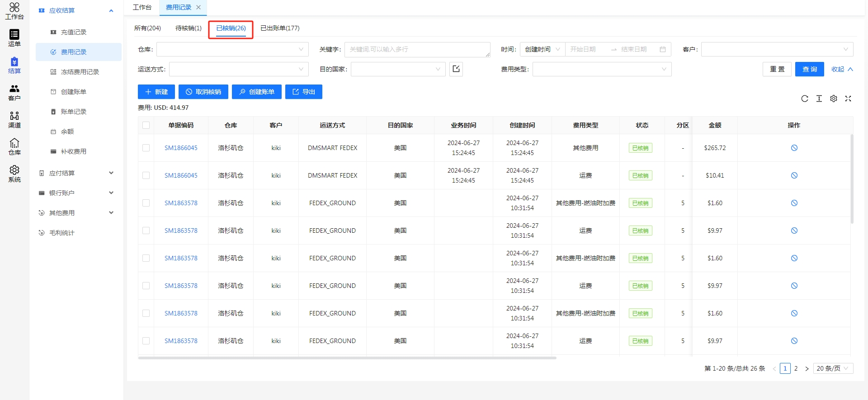The height and width of the screenshot is (400, 868).
Task: Collapse filters with 收起 link
Action: pos(842,69)
